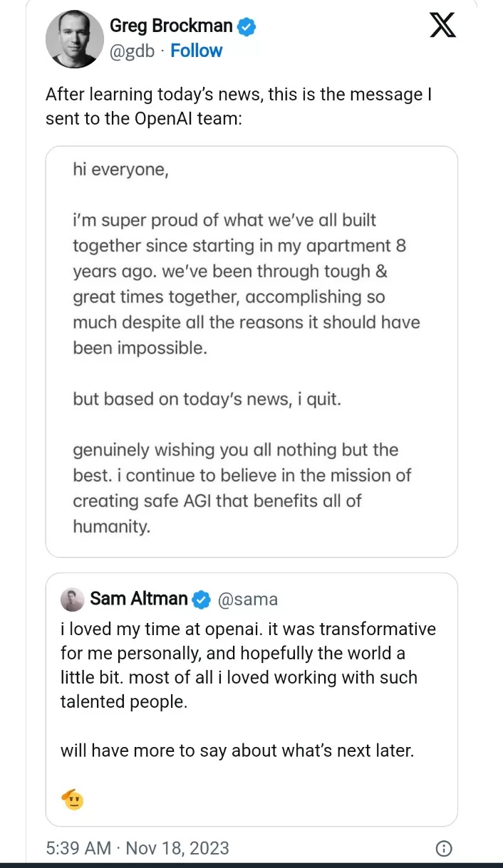Open Sam Altman's profile via name
The image size is (503, 868).
point(139,600)
